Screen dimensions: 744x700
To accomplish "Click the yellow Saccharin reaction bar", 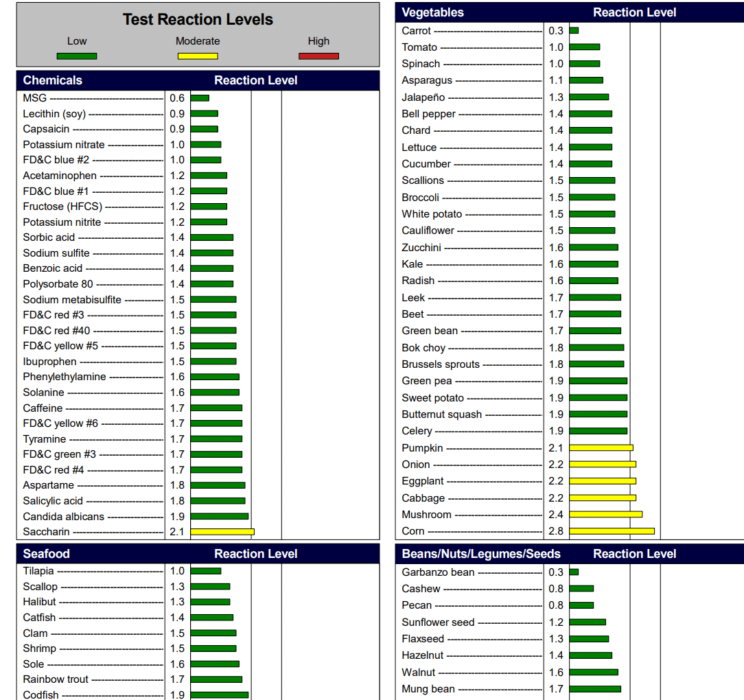I will click(x=222, y=532).
